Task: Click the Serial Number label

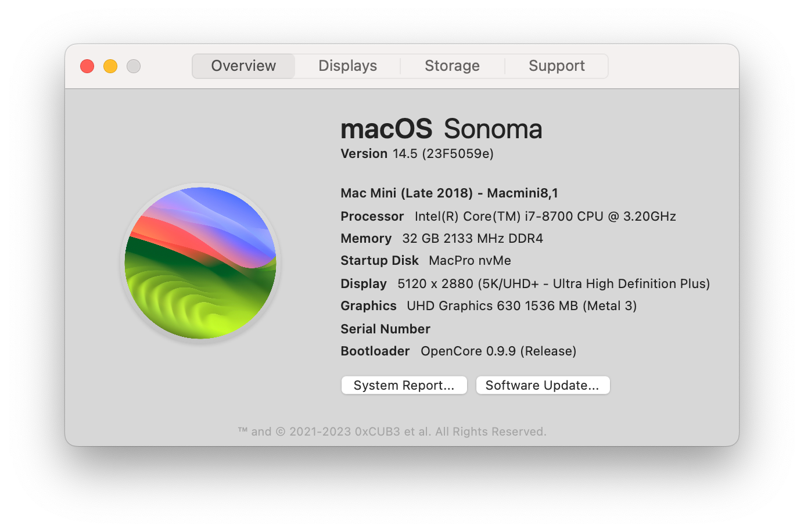Action: click(385, 329)
